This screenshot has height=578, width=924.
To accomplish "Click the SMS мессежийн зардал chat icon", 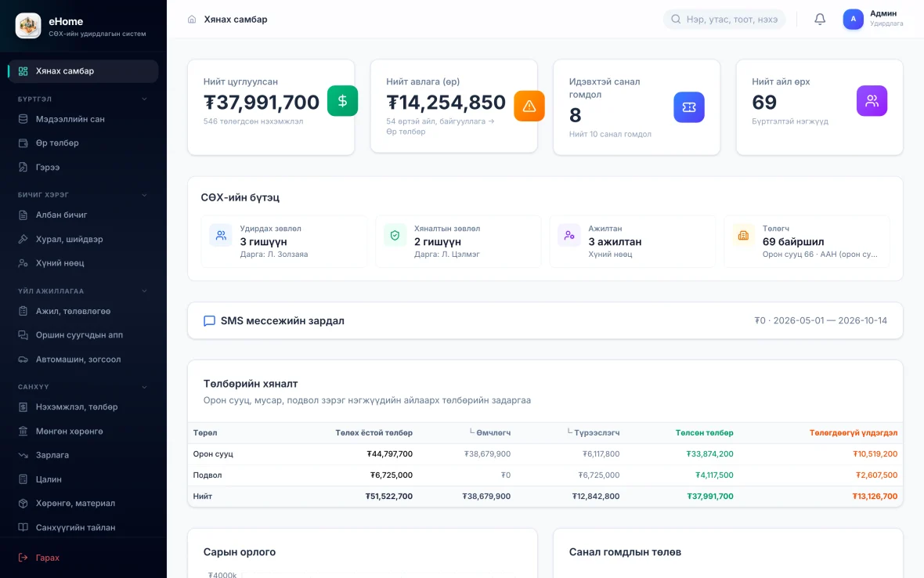I will pyautogui.click(x=209, y=321).
